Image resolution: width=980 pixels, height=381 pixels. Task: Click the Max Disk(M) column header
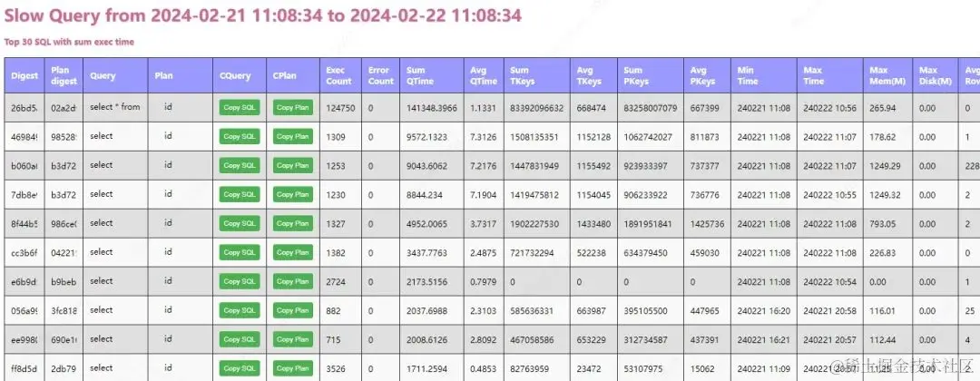click(935, 75)
